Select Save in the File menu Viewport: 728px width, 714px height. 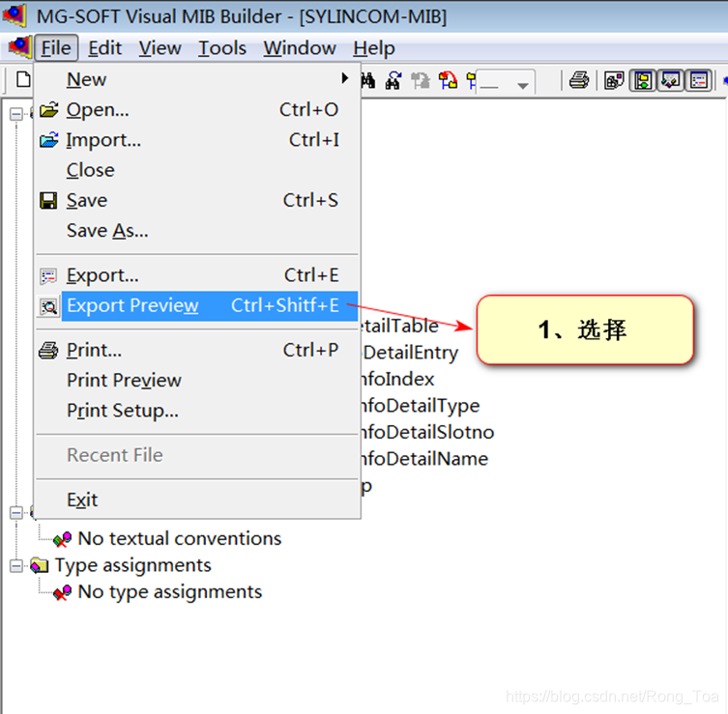pos(198,200)
